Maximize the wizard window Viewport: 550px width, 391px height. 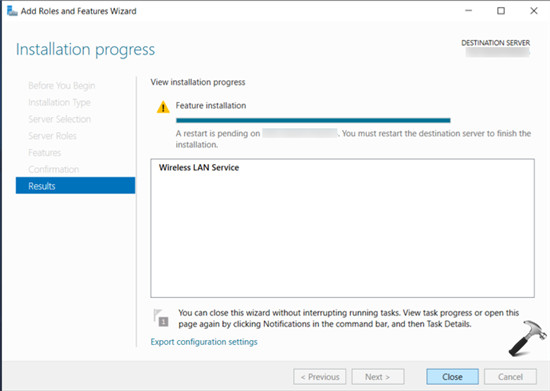pyautogui.click(x=501, y=11)
